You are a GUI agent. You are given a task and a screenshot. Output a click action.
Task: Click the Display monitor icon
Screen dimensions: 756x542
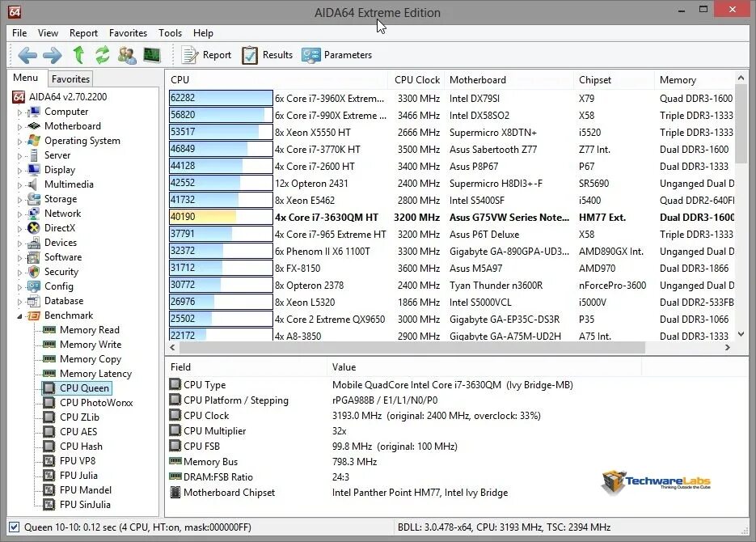tap(34, 170)
